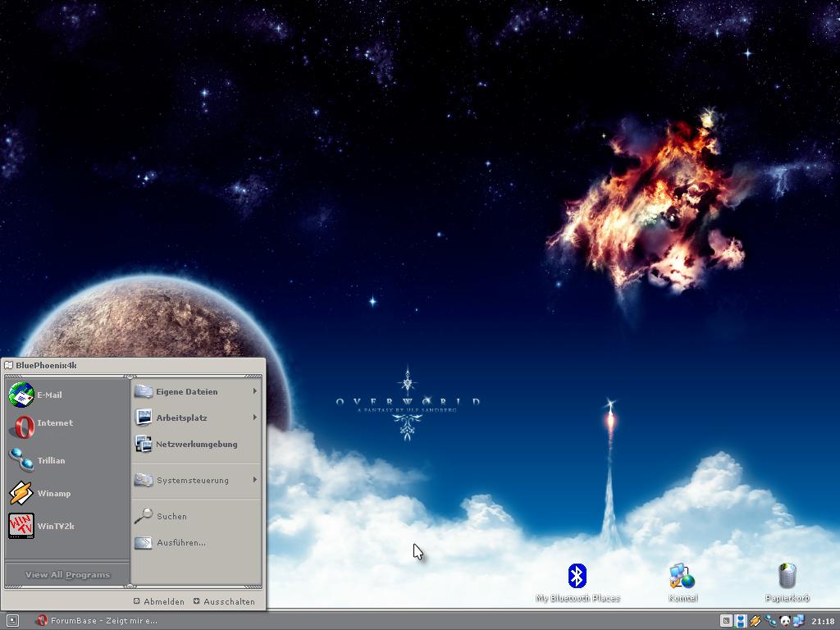
Task: Click the Arbeitsplatz label
Action: tap(181, 418)
